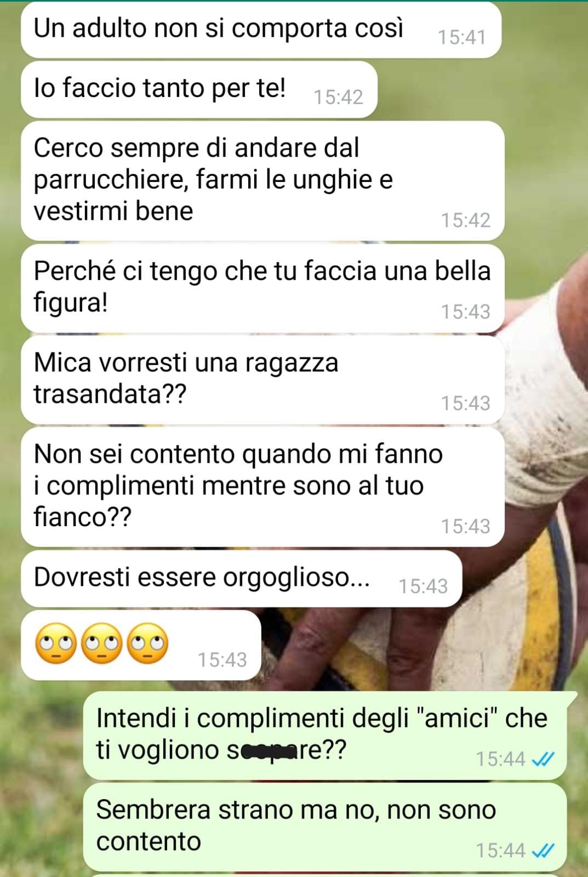Tap the green reply about 'amici' compliments
This screenshot has height=877, width=588.
pyautogui.click(x=324, y=736)
